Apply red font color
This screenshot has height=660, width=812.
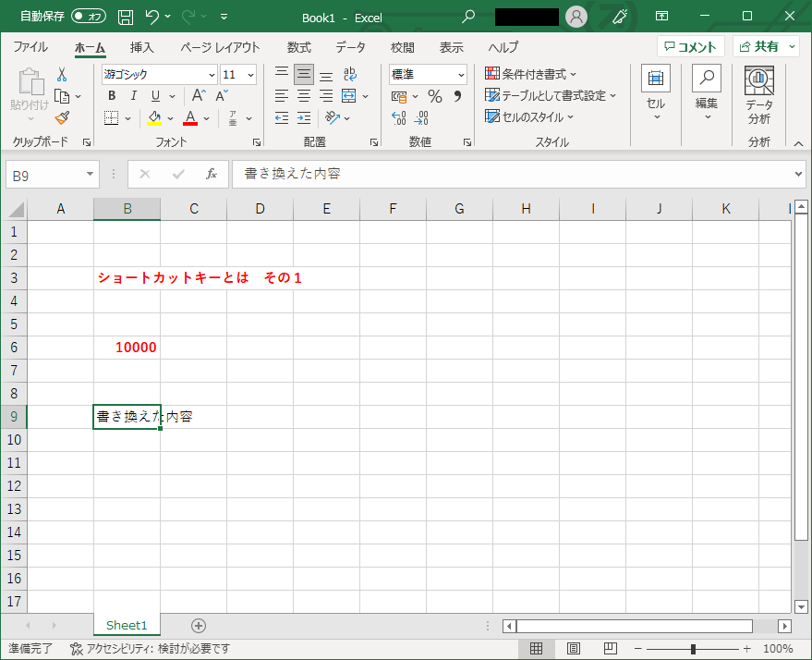pyautogui.click(x=190, y=118)
